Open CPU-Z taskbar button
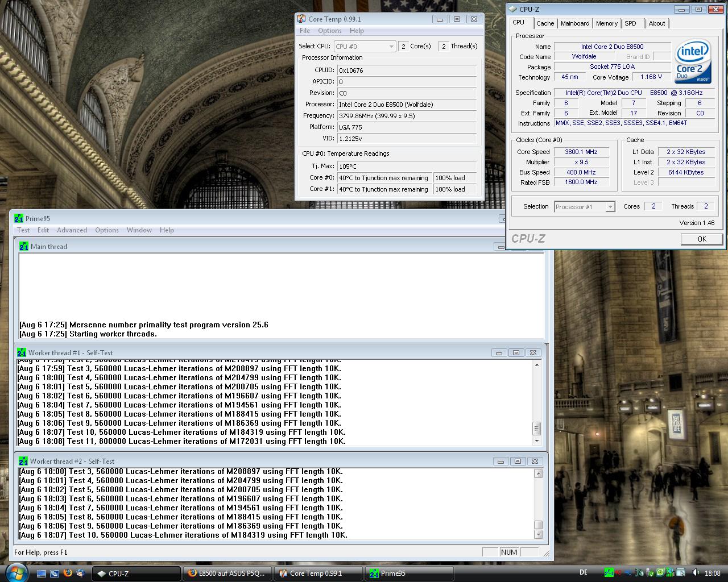Screen dimensions: 728x582 tap(136, 573)
